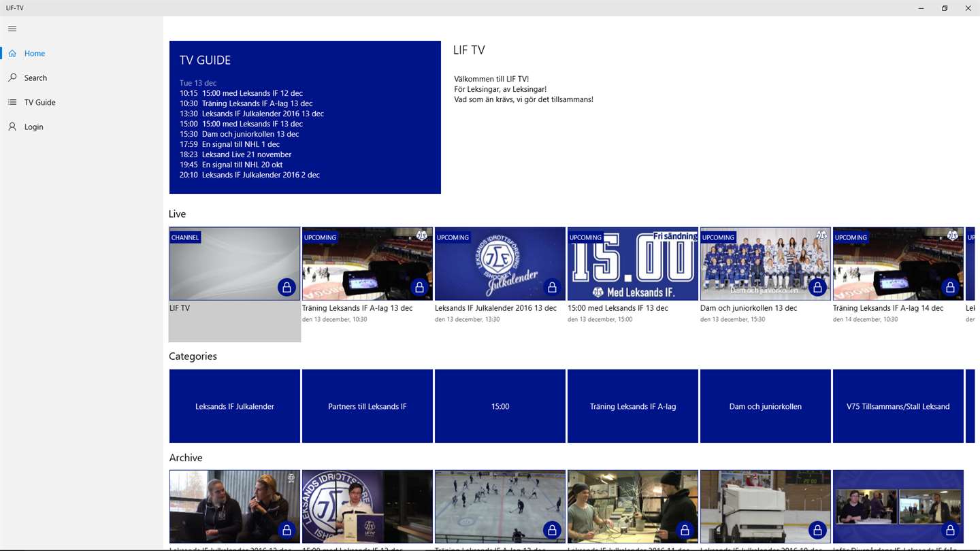Click lock icon on LIF TV channel
This screenshot has height=551, width=980.
287,287
